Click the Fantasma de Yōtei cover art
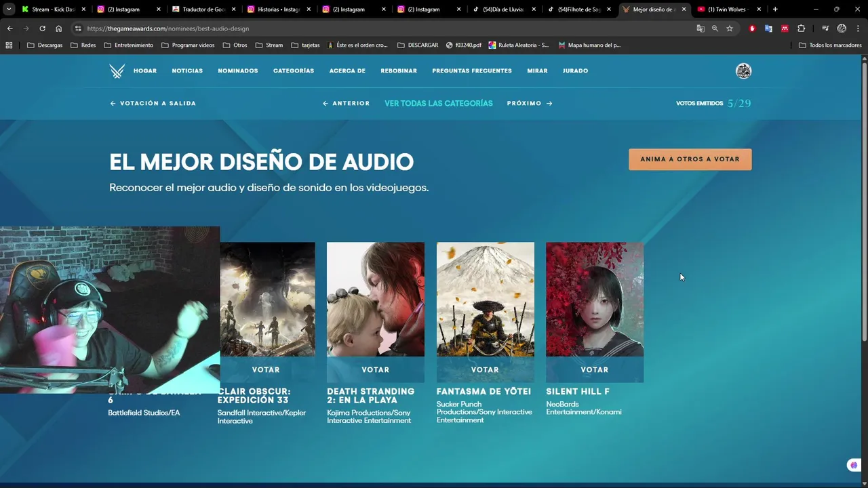Viewport: 868px width, 488px height. pos(486,300)
